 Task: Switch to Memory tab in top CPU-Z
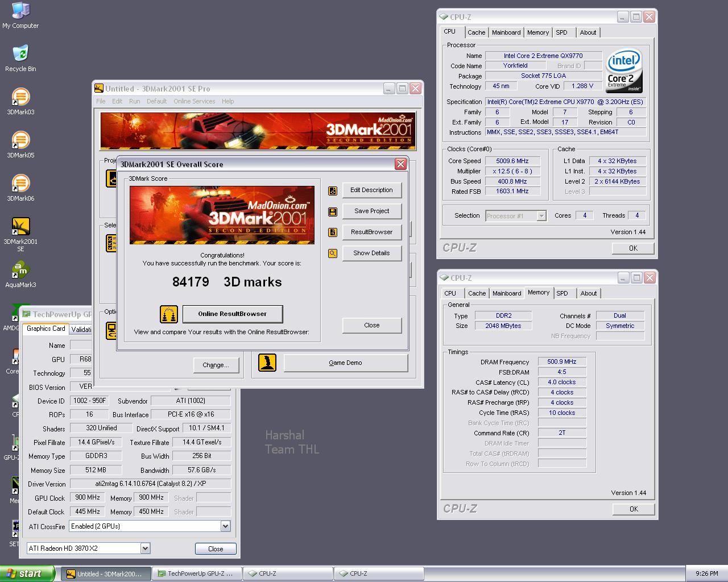pos(538,33)
